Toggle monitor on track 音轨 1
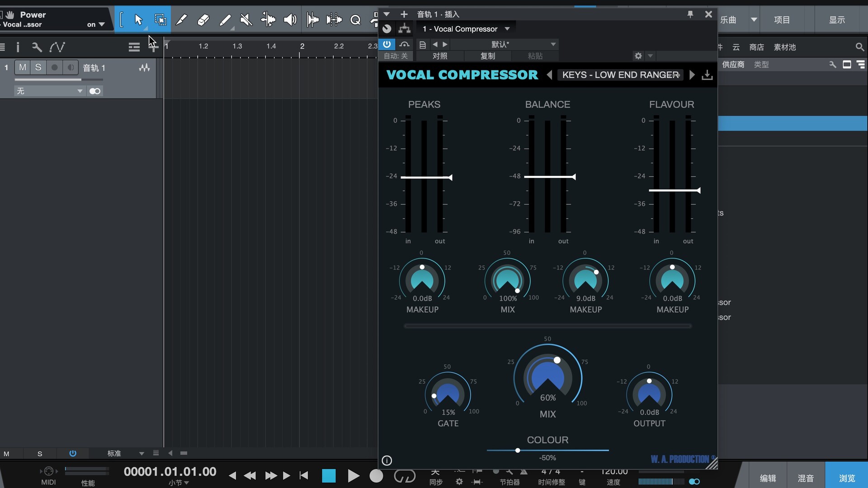This screenshot has width=868, height=488. (71, 68)
